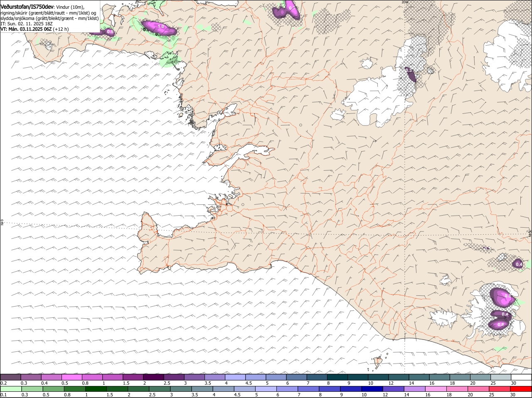This screenshot has height=398, width=532.
Task: Click the 1.0 precipitation value label
Action: point(160,26)
